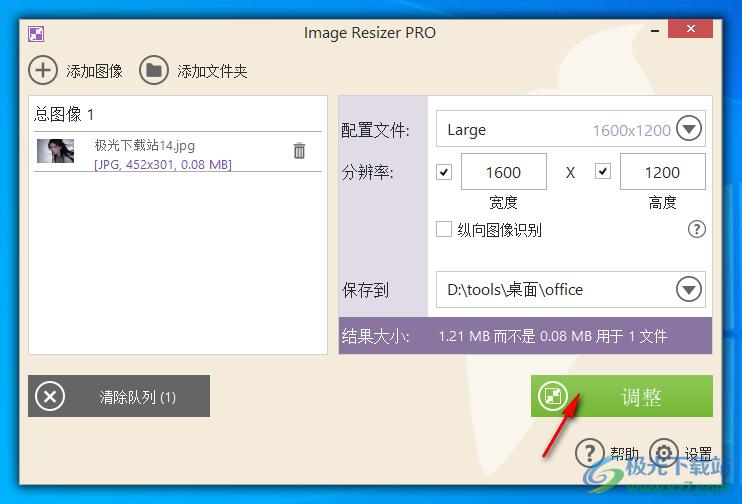The width and height of the screenshot is (742, 504).
Task: Click the height field showing 1200
Action: (662, 172)
